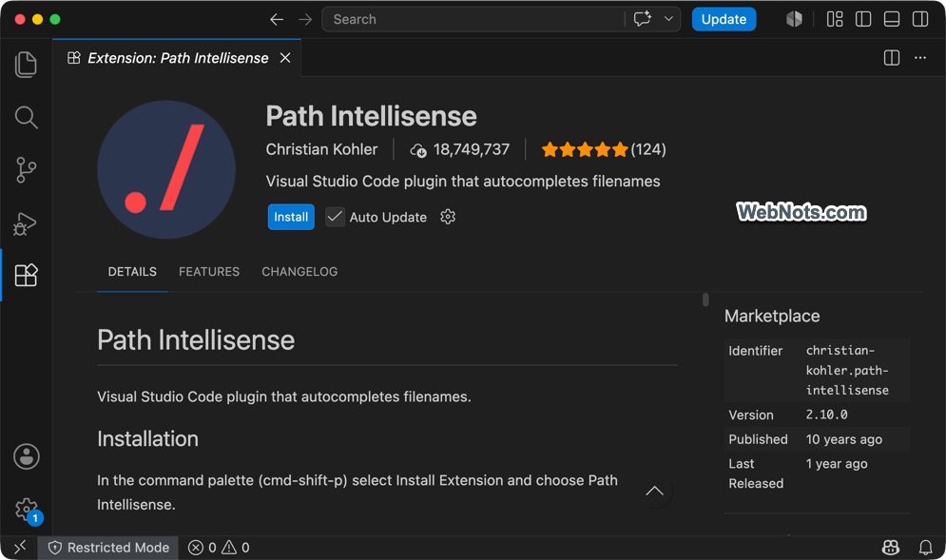This screenshot has height=560, width=946.
Task: Open the chat icon in title bar
Action: [643, 19]
